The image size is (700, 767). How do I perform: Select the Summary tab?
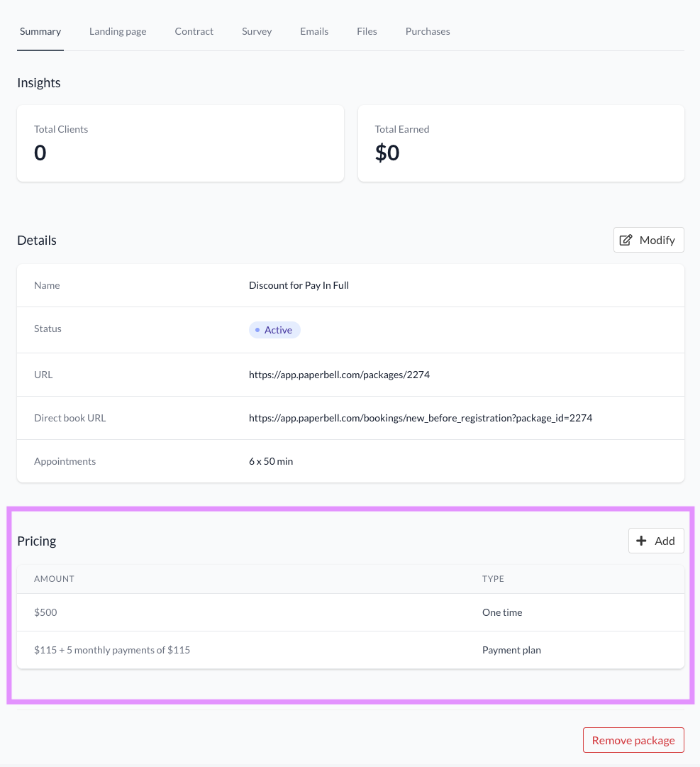40,31
